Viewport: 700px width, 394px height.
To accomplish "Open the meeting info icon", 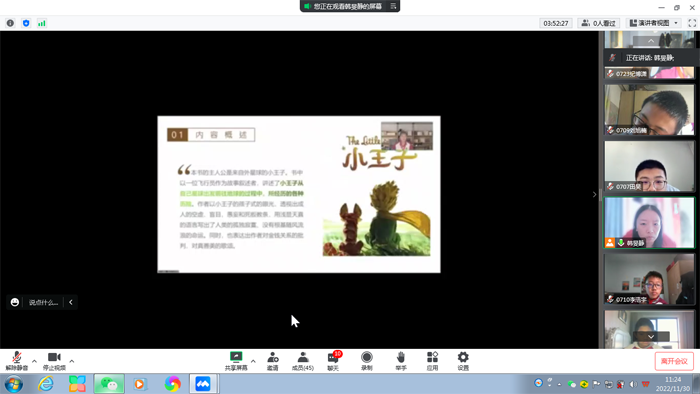I will 10,23.
